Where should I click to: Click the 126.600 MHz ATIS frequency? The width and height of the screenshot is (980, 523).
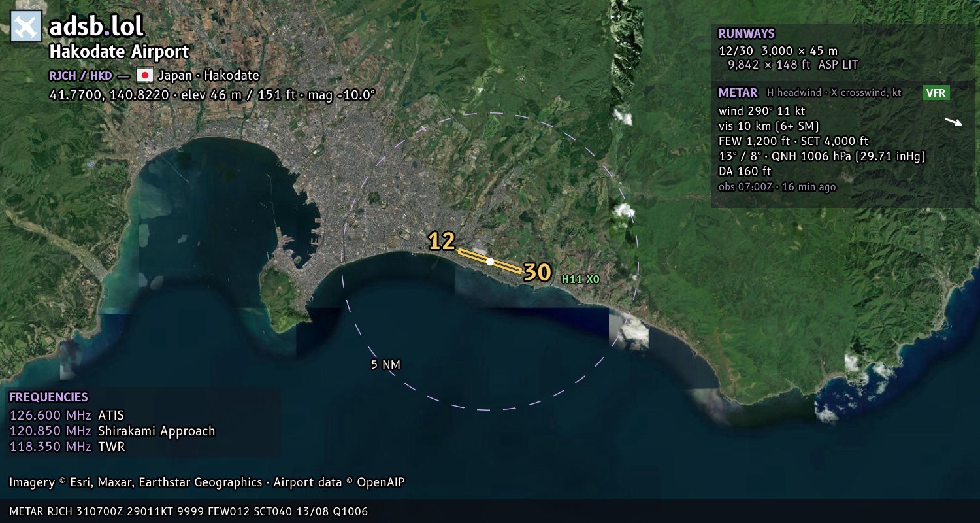tap(67, 415)
